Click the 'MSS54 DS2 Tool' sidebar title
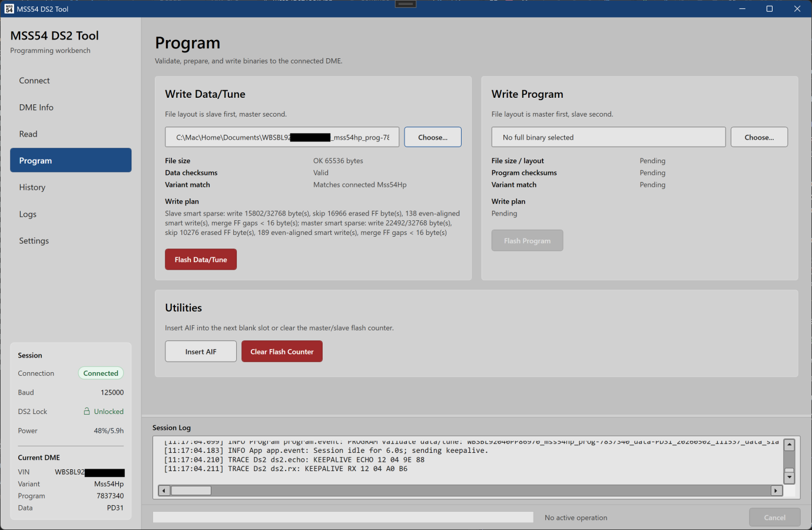This screenshot has width=812, height=530. tap(55, 36)
